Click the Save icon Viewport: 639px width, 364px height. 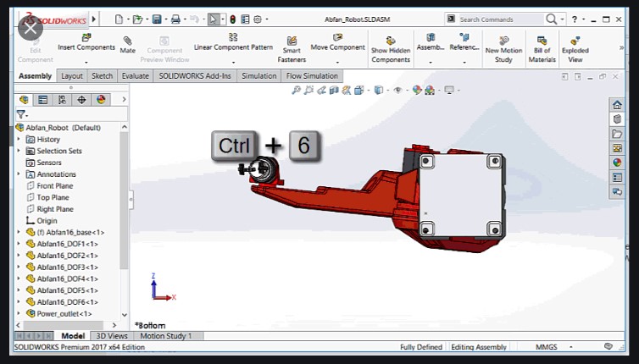[x=157, y=19]
